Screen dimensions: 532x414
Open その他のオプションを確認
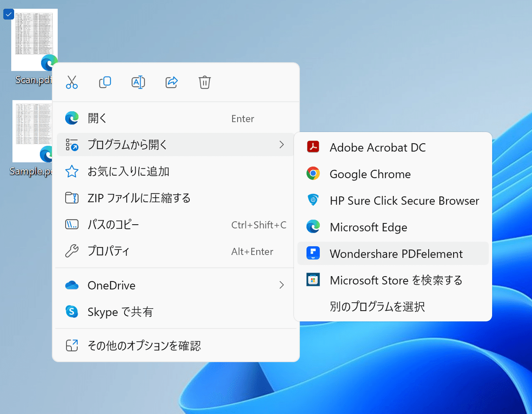[176, 345]
